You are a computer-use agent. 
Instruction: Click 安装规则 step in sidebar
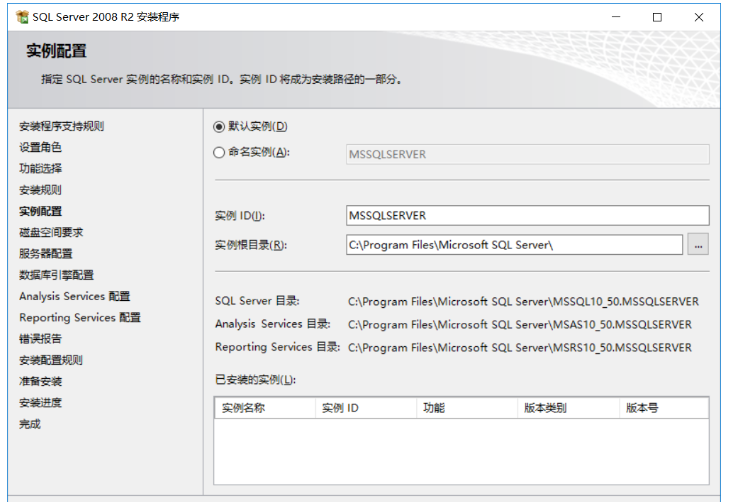[40, 190]
